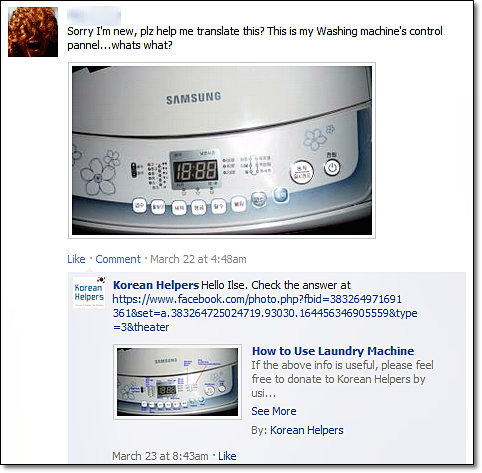
Task: Click the digital 18:88 display in the photo
Action: (x=195, y=171)
